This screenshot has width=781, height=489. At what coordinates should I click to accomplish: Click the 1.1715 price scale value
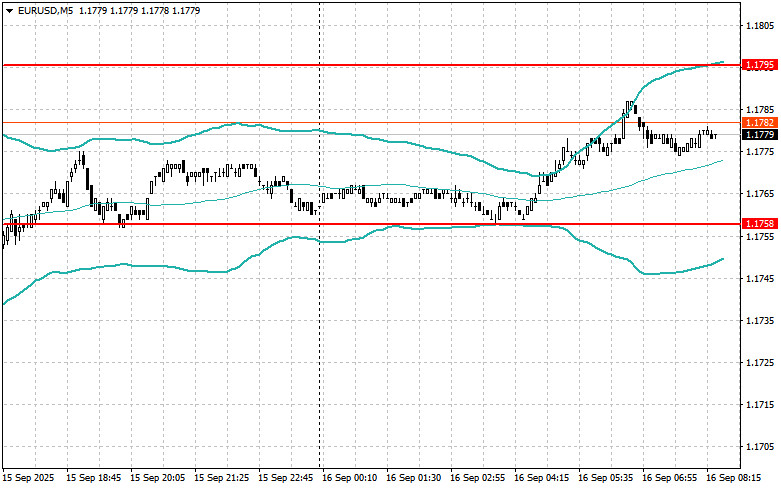pos(760,404)
